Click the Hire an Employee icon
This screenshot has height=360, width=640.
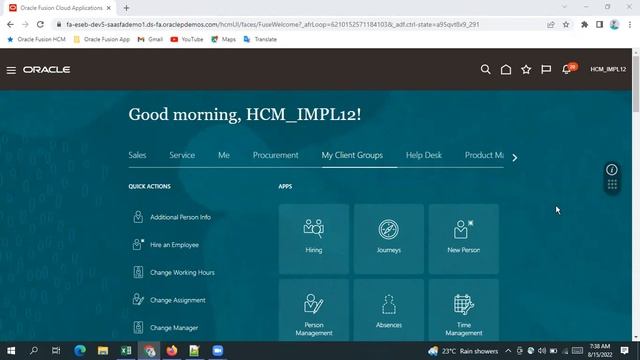click(x=138, y=244)
